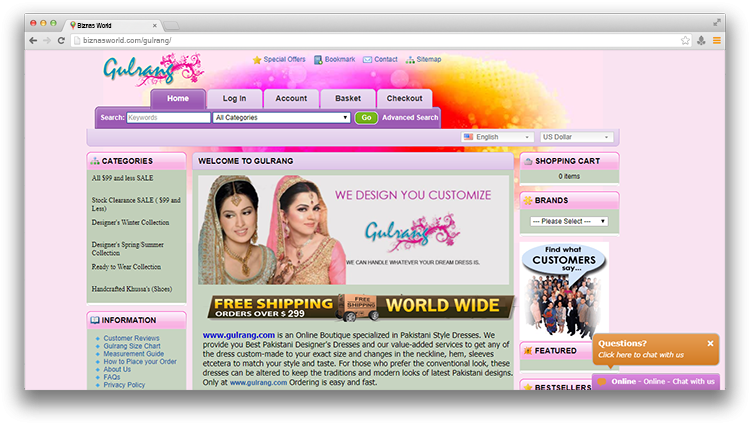Viewport: 750px width, 425px height.
Task: Expand the Brands Please Select dropdown
Action: [568, 220]
